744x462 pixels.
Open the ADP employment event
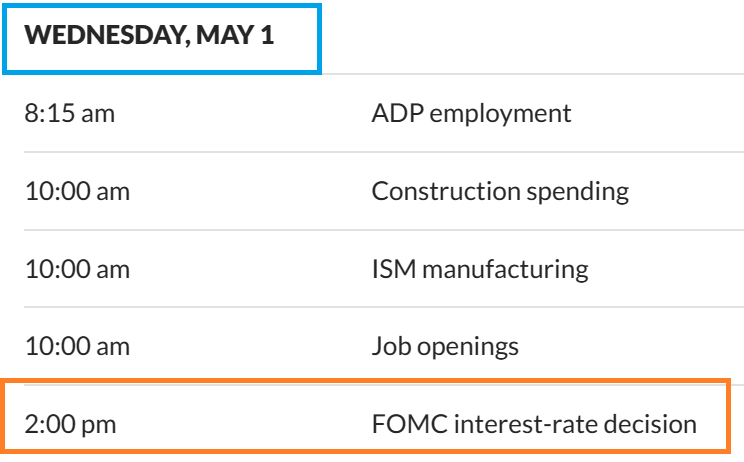471,113
